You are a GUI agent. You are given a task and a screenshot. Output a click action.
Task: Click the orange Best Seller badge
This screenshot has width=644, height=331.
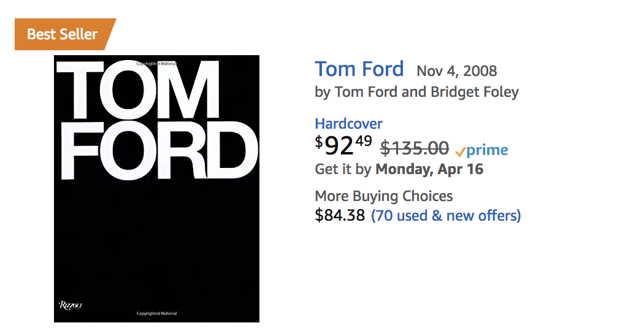tap(64, 34)
